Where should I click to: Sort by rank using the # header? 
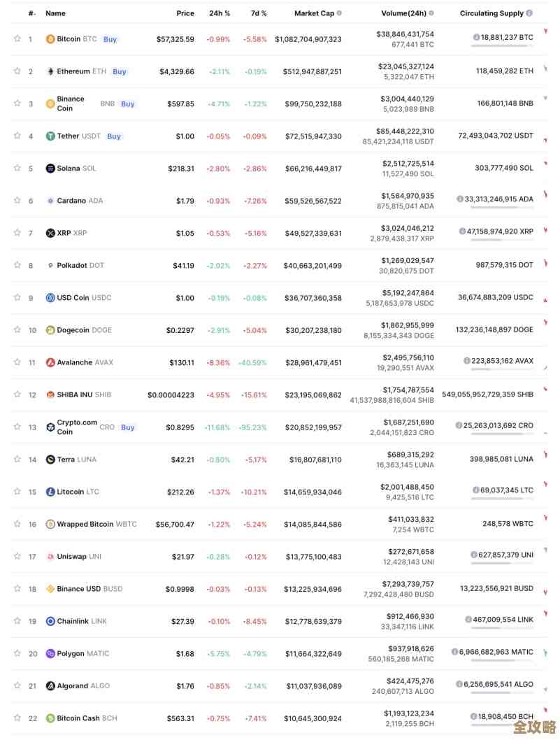(x=31, y=13)
